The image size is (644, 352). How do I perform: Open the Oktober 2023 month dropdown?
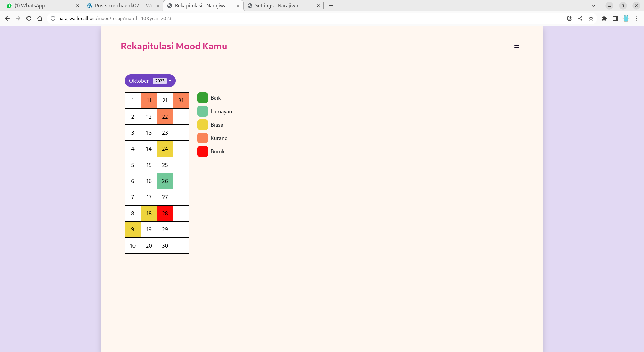click(150, 81)
